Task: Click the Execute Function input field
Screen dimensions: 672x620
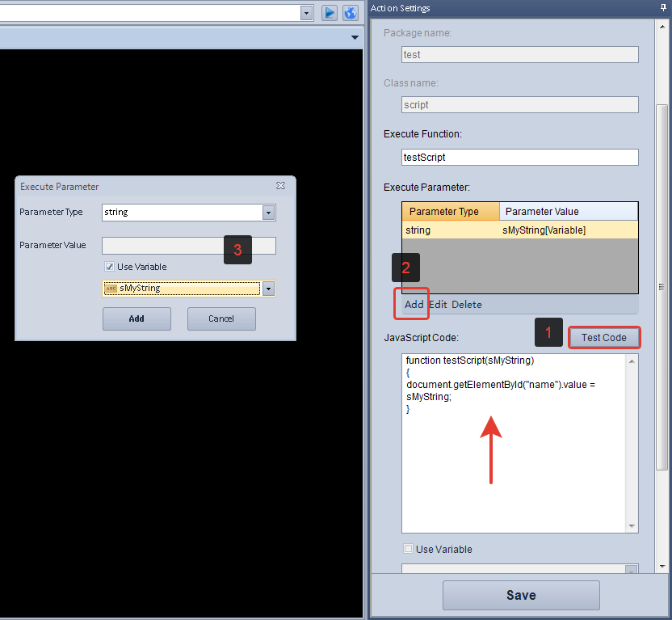Action: coord(519,158)
